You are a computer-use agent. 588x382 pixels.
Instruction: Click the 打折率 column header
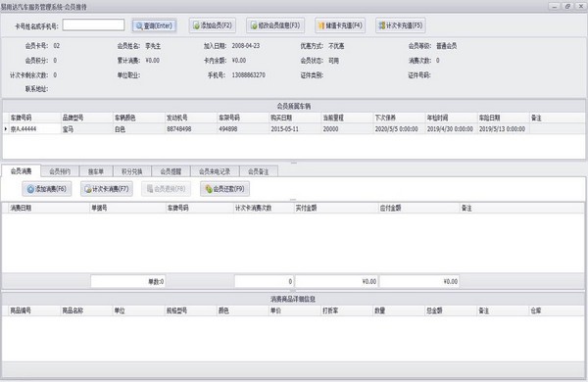click(347, 310)
